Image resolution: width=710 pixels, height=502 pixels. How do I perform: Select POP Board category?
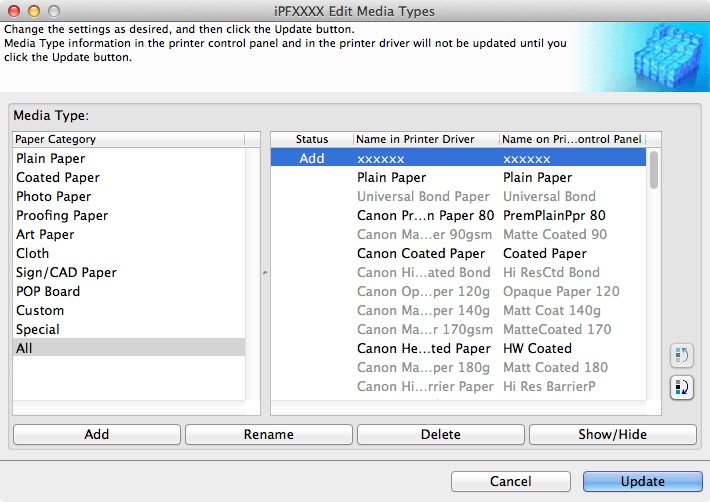click(129, 292)
